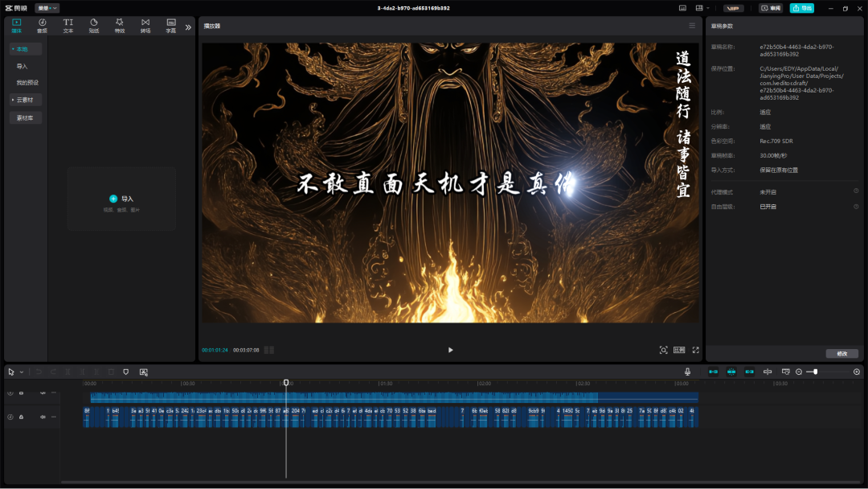The width and height of the screenshot is (868, 489).
Task: Add a timeline marker with shield icon
Action: tap(125, 372)
